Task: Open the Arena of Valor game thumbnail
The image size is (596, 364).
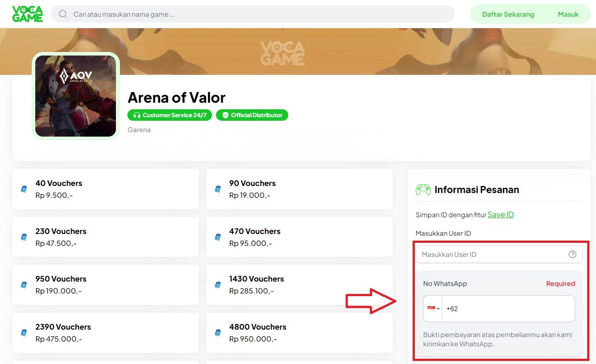Action: [76, 96]
